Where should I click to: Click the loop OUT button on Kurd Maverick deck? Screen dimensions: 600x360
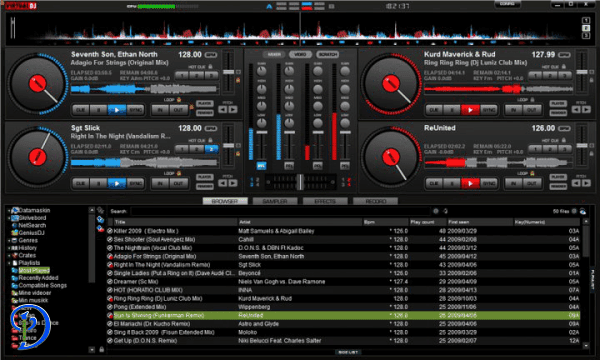point(532,110)
